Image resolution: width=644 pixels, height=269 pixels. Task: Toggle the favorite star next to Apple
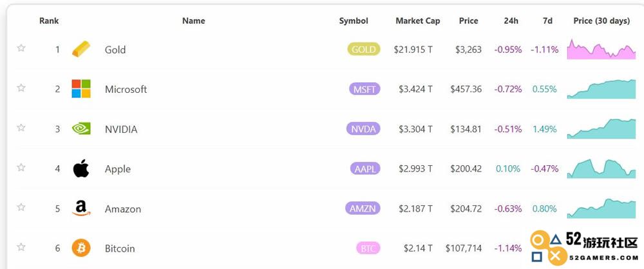pos(21,168)
